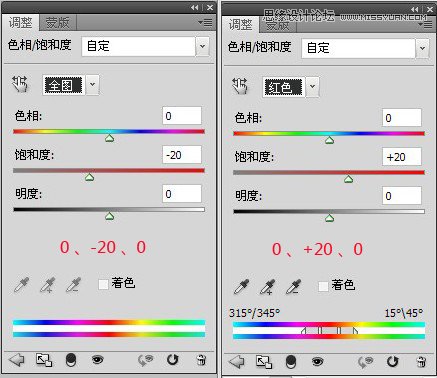Click the -20 饱和度 value field

coord(182,155)
